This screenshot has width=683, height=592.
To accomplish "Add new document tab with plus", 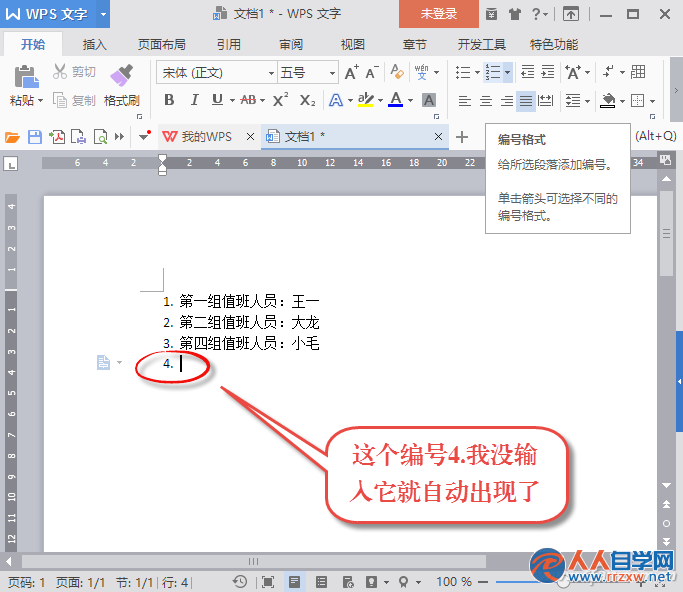I will click(x=462, y=137).
